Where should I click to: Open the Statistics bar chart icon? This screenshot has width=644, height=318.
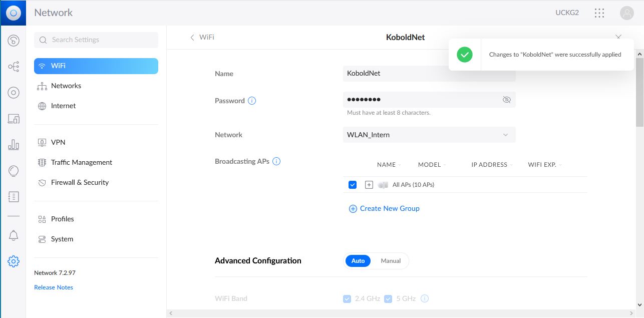[x=14, y=145]
